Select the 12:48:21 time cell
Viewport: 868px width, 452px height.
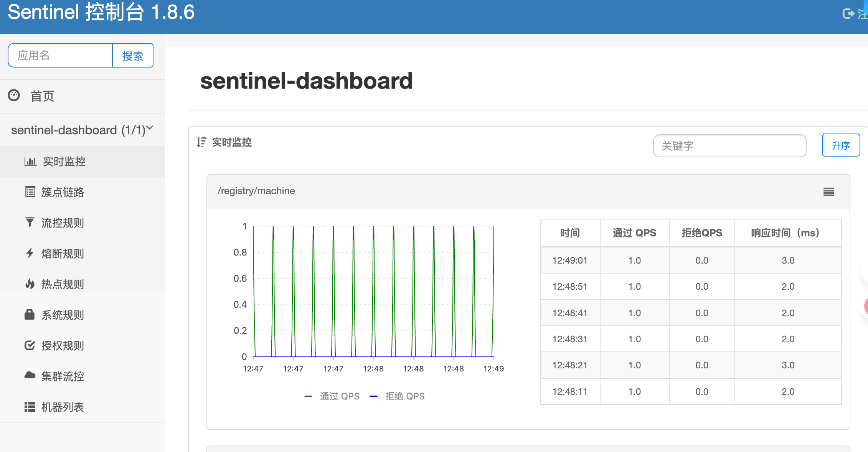pyautogui.click(x=570, y=365)
